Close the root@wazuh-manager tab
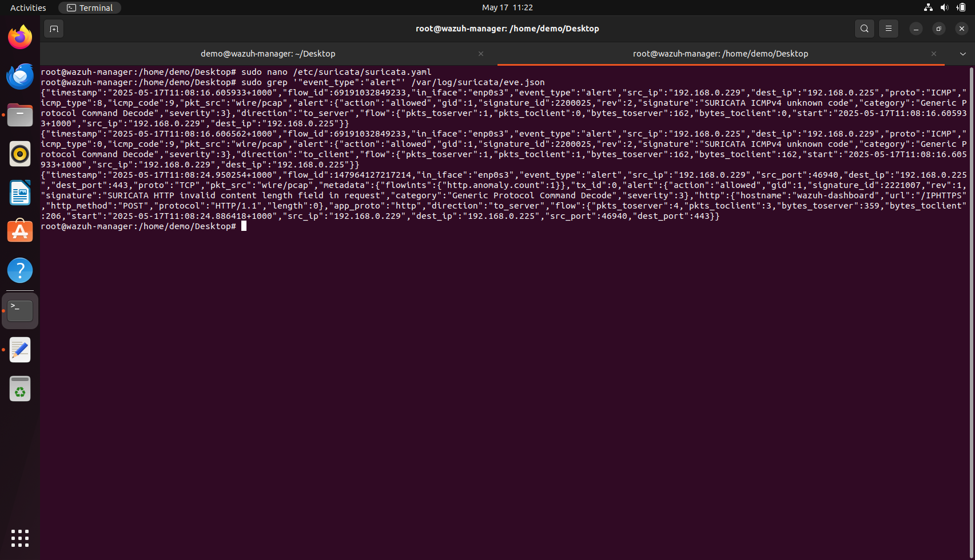Viewport: 975px width, 560px height. tap(934, 54)
